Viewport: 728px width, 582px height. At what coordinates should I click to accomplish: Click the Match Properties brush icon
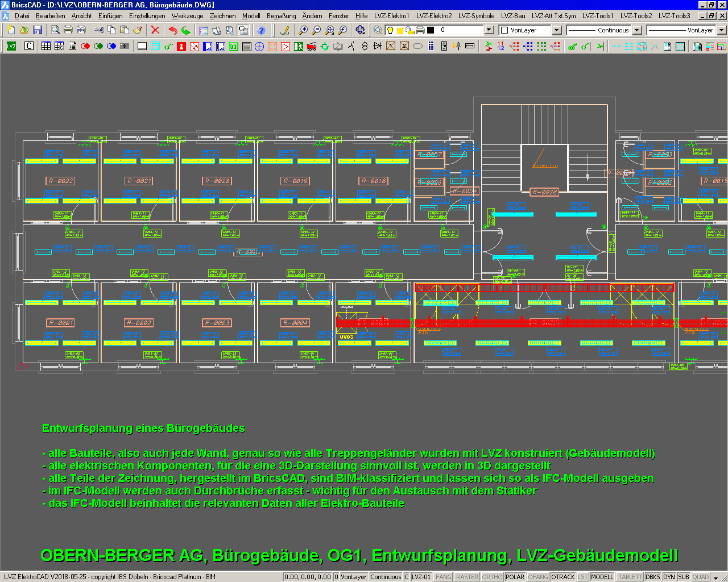[138, 30]
